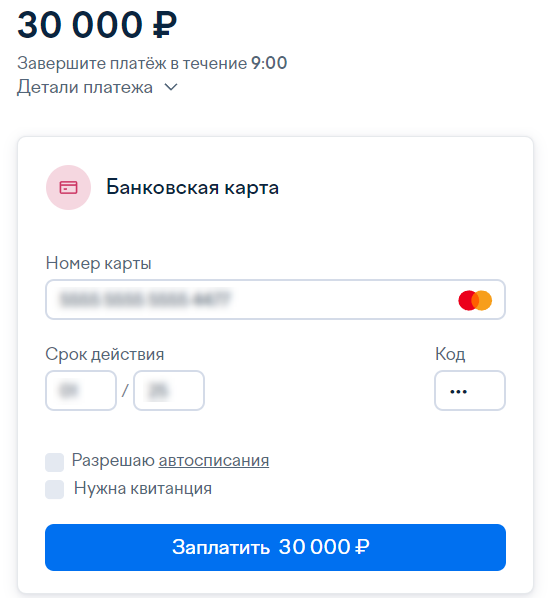Screen dimensions: 553x598
Task: Click the 9:00 countdown timer
Action: pos(269,63)
